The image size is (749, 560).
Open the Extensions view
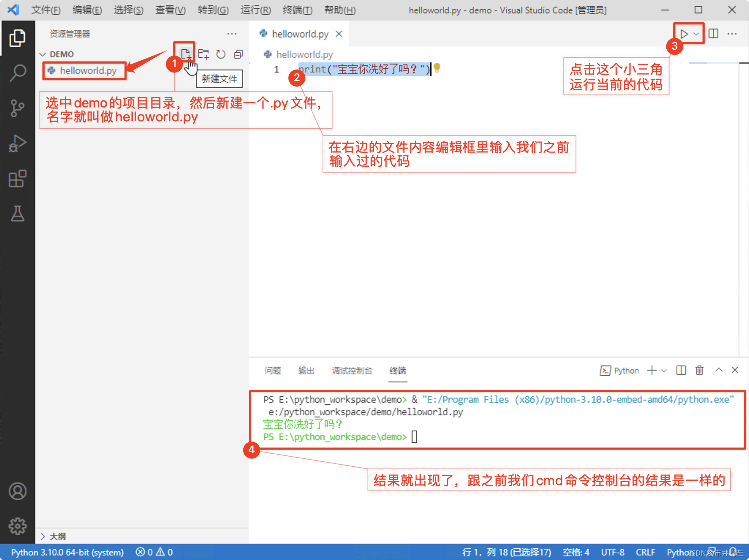tap(17, 179)
